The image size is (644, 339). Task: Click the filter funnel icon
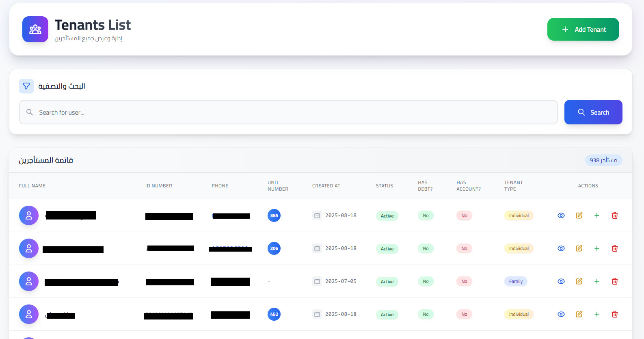[26, 86]
